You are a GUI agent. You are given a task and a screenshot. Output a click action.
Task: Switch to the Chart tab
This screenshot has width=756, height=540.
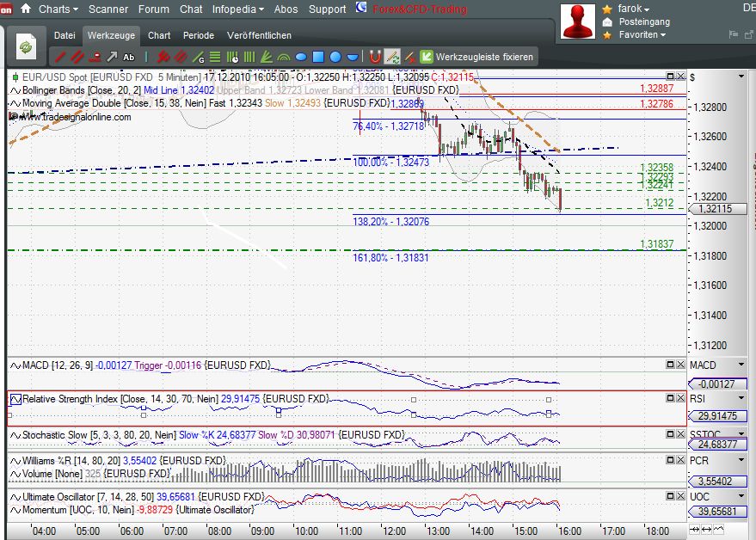tap(159, 35)
